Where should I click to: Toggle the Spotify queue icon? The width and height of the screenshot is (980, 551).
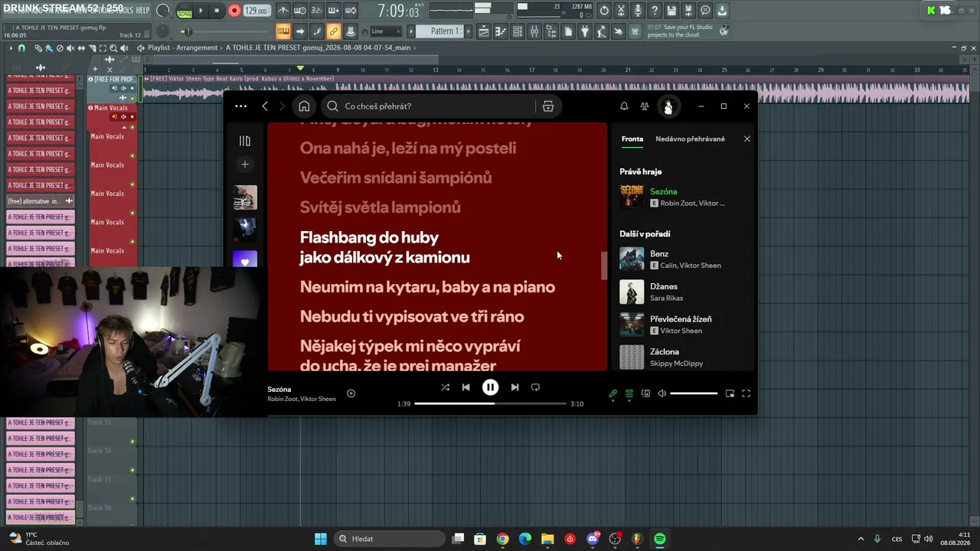click(629, 393)
